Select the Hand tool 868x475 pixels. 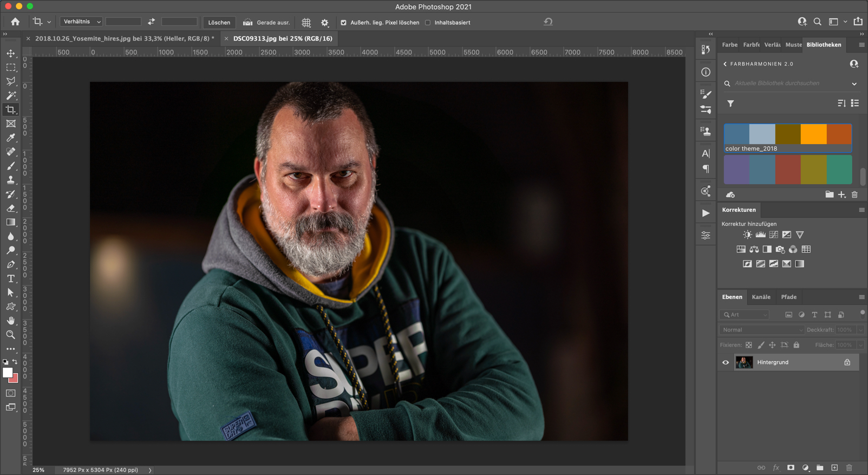pos(11,321)
